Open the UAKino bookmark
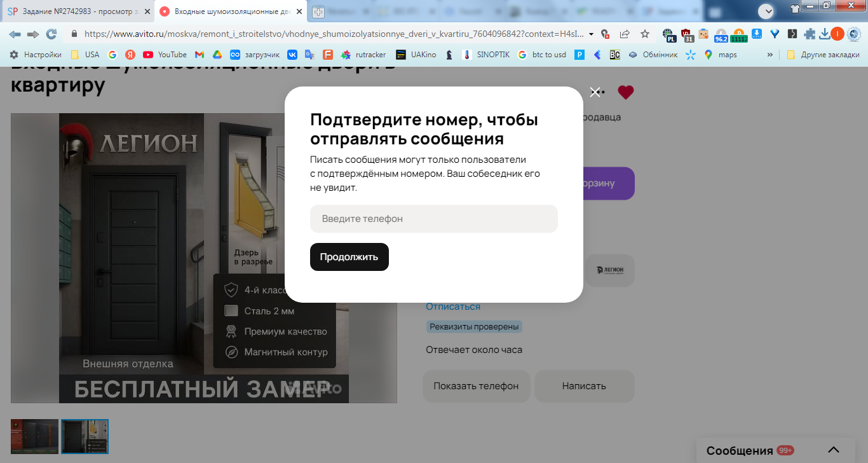The image size is (868, 463). tap(416, 55)
